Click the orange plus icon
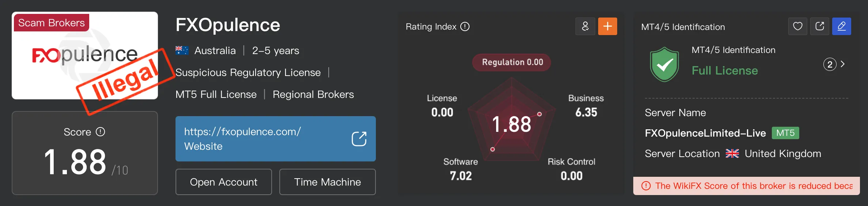The image size is (868, 206). [608, 26]
